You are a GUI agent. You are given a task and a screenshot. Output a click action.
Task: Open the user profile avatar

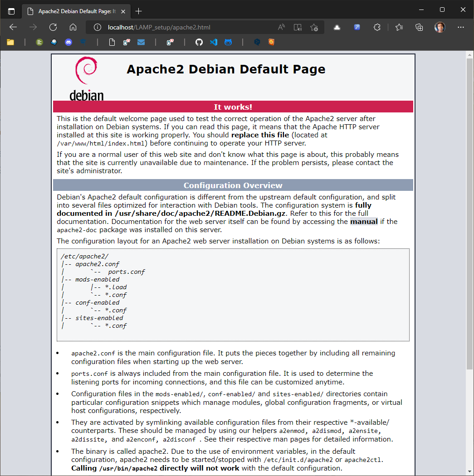[440, 27]
